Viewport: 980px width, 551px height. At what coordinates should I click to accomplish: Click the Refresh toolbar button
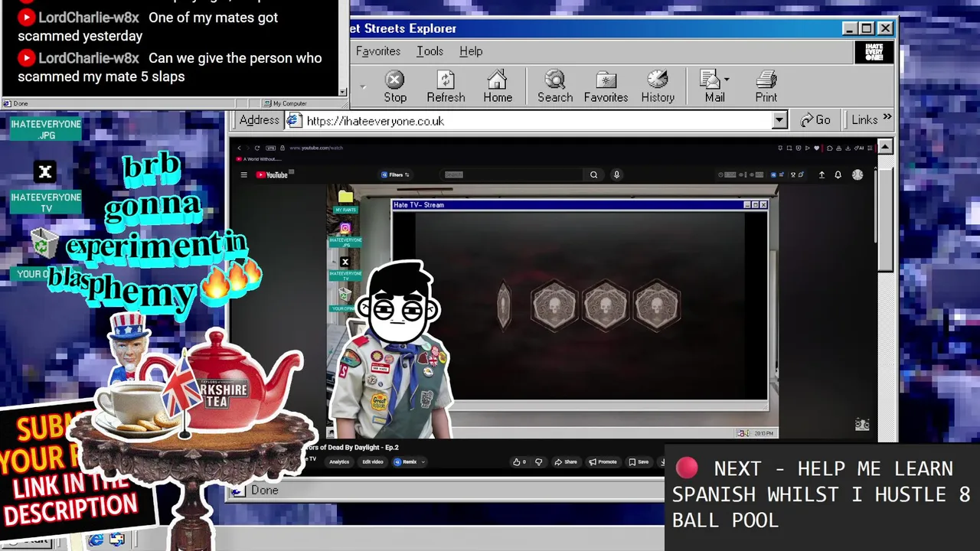pyautogui.click(x=446, y=86)
